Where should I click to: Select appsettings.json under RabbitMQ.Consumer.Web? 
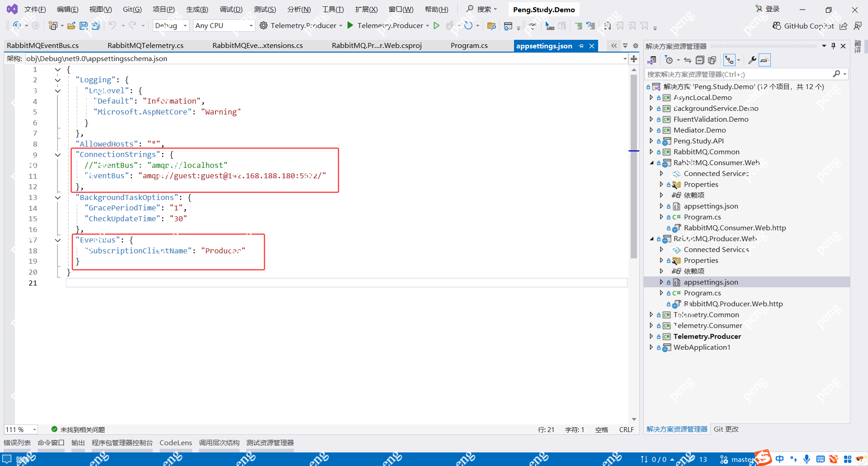pyautogui.click(x=711, y=206)
